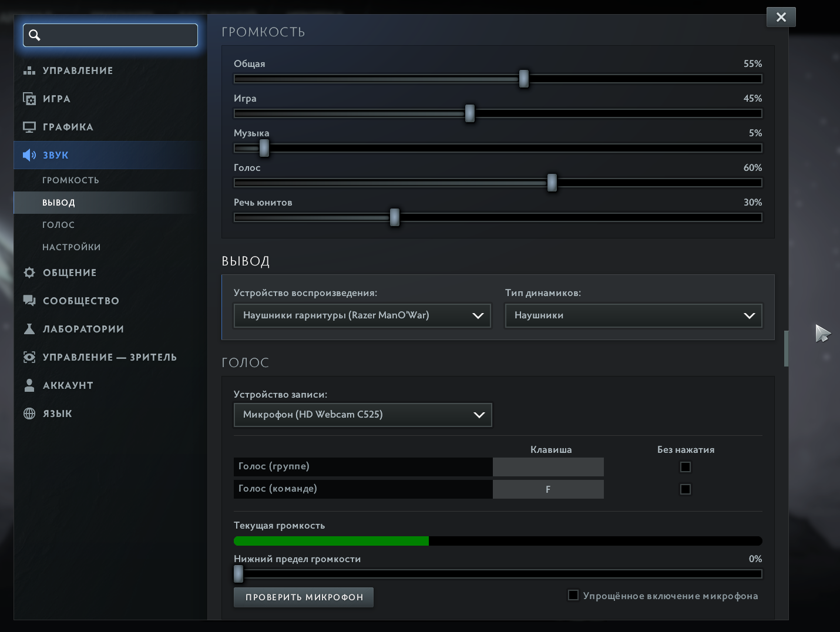Select the Графика monitor icon

click(29, 127)
